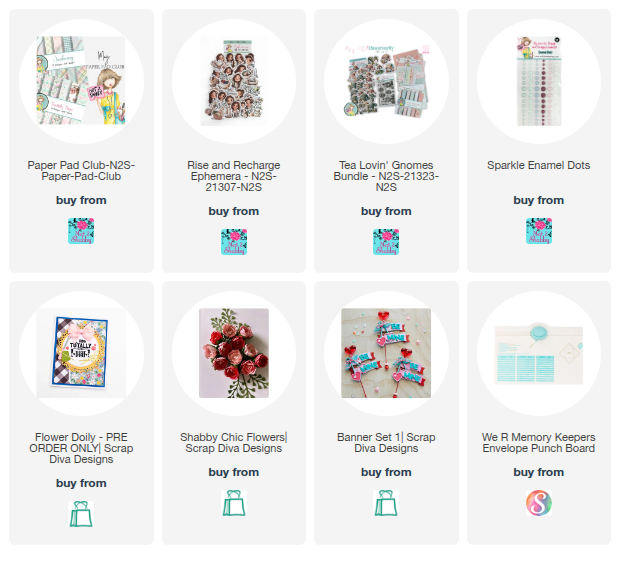The height and width of the screenshot is (566, 620).
Task: Open Shabby Chic Flowers roses image
Action: click(x=234, y=353)
